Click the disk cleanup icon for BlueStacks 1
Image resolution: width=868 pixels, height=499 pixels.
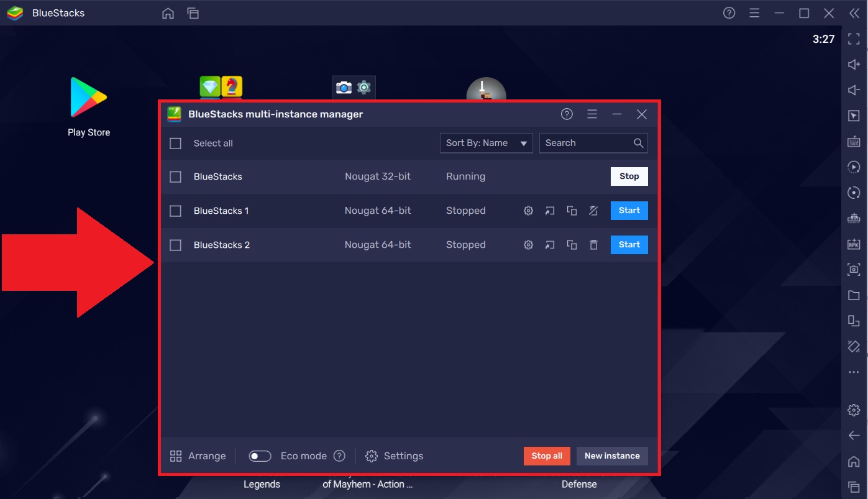coord(593,211)
